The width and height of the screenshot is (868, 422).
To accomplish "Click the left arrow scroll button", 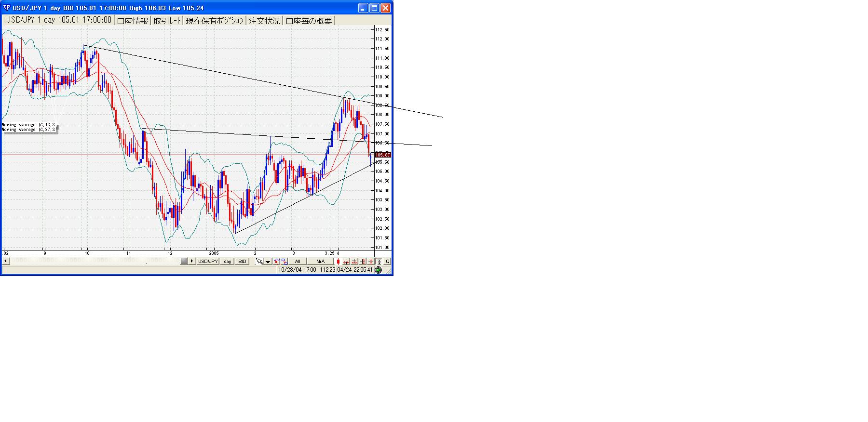I will coord(5,261).
